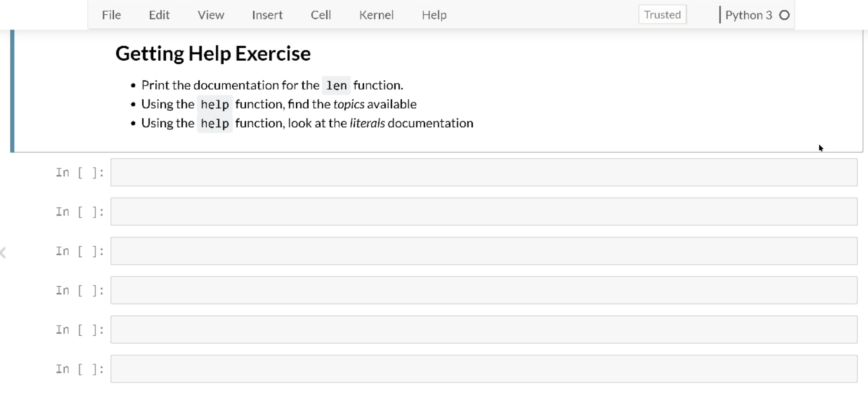This screenshot has width=868, height=393.
Task: Click into the first empty code cell
Action: pyautogui.click(x=484, y=172)
